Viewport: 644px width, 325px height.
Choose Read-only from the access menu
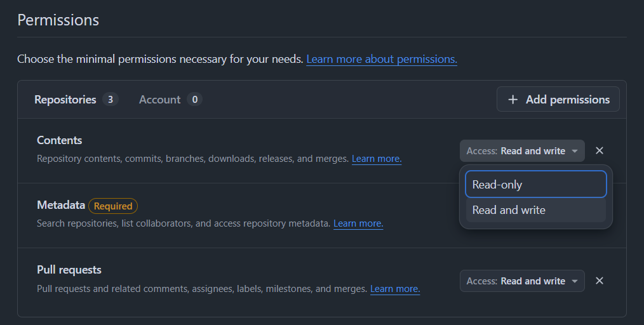(535, 185)
